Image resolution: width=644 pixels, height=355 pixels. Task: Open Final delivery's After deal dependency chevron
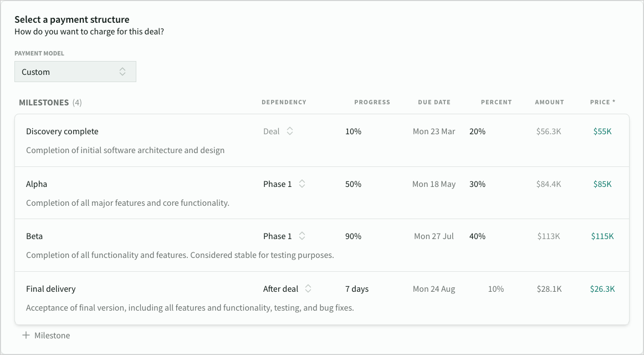(308, 289)
